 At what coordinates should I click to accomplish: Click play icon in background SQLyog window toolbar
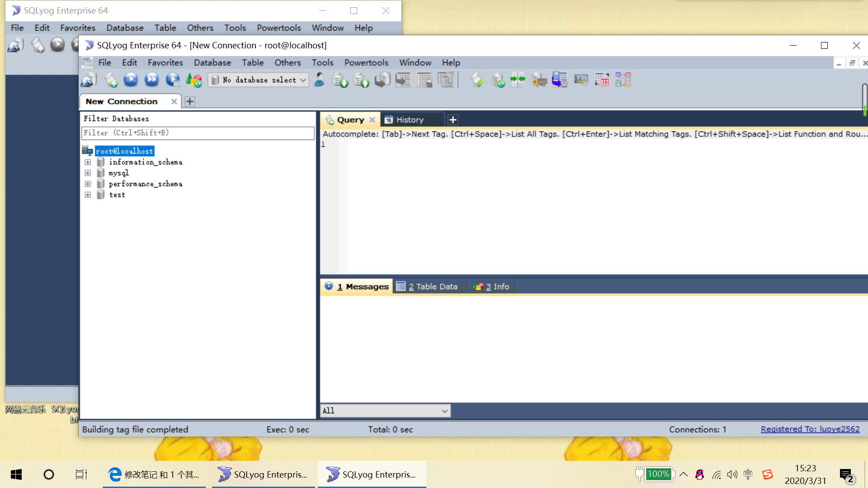click(x=57, y=44)
